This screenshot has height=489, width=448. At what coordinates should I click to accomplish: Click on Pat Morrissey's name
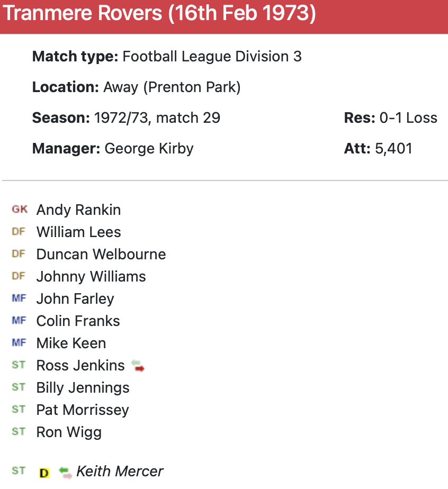pyautogui.click(x=83, y=410)
